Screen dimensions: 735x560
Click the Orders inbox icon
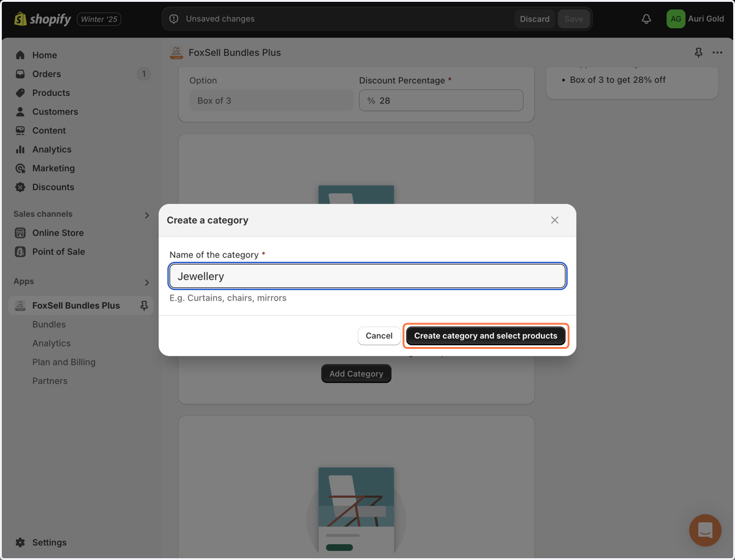click(20, 74)
